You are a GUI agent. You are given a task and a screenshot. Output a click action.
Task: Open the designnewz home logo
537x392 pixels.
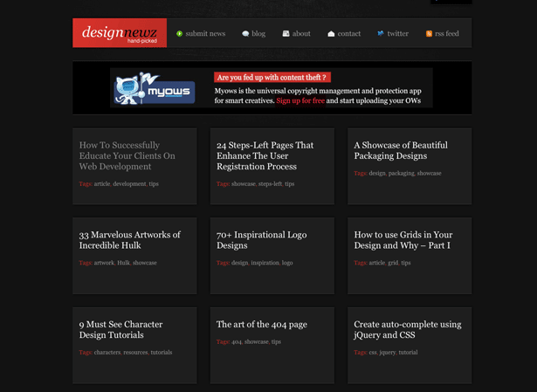(119, 33)
